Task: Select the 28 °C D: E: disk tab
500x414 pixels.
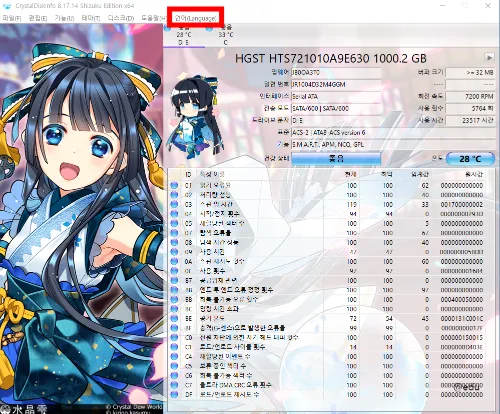Action: [183, 35]
